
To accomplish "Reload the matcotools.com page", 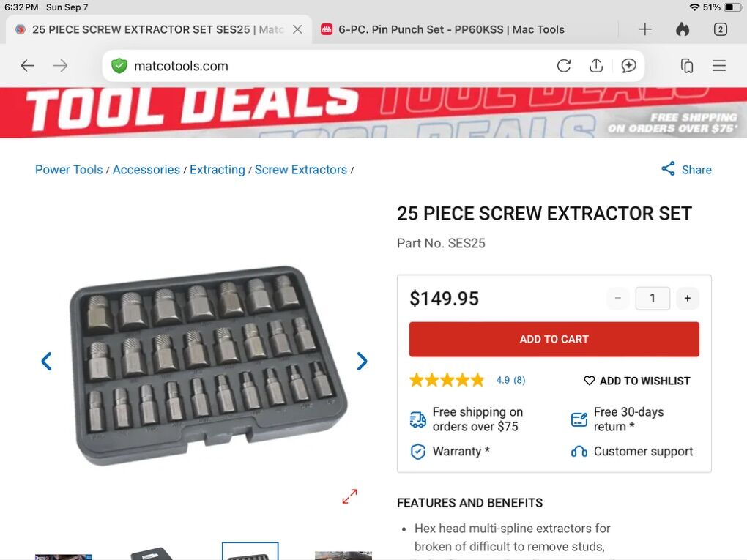I will [x=563, y=66].
